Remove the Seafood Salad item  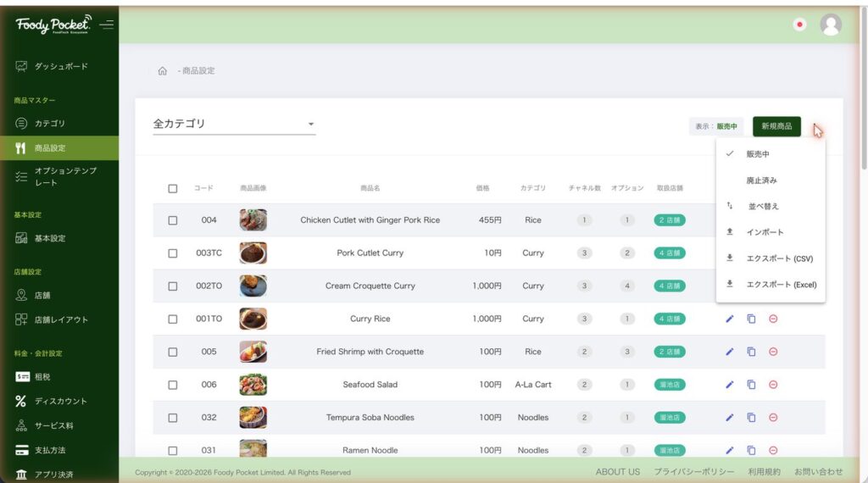(x=773, y=385)
